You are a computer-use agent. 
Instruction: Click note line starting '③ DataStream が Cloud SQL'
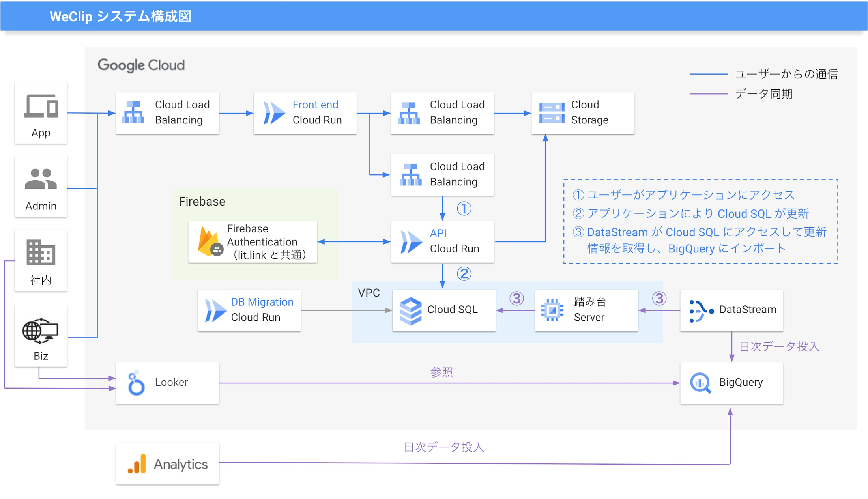699,232
